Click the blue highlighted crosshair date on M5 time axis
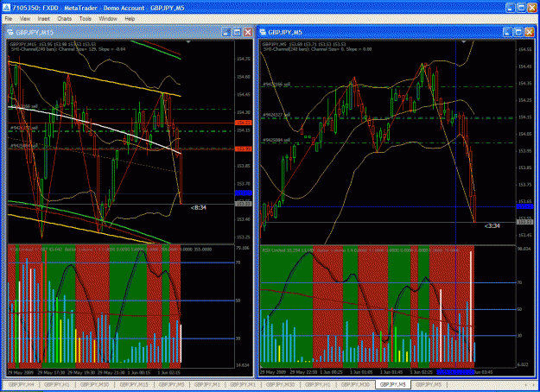This screenshot has width=540, height=392. pos(455,372)
